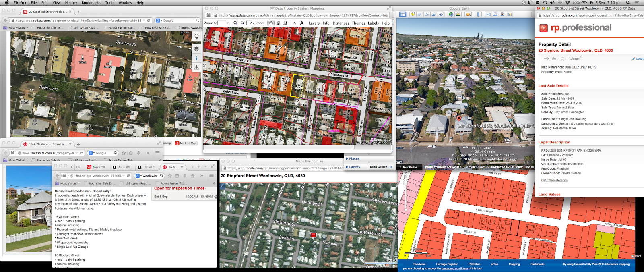The height and width of the screenshot is (272, 644).
Task: Click the Google Earth save image icon
Action: (502, 14)
